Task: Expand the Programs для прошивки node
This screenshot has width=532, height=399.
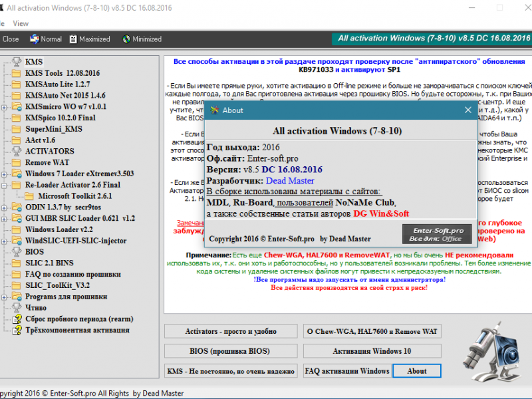Action: [4, 297]
